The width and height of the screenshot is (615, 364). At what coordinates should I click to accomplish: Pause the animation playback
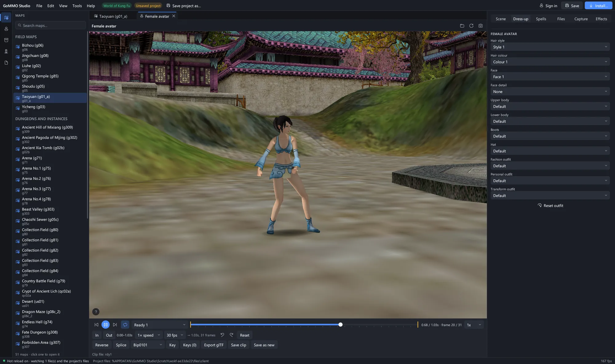105,325
